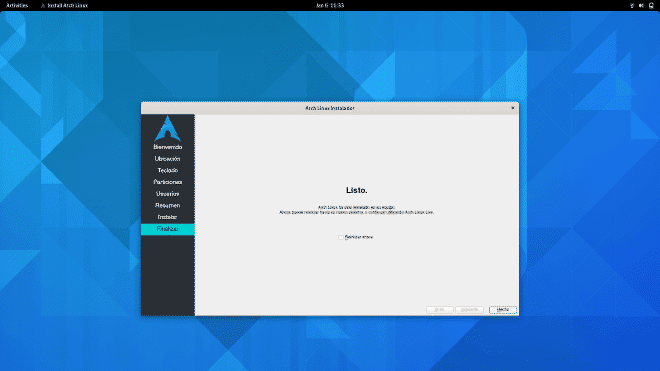The width and height of the screenshot is (660, 371).
Task: Tick the 'Reiniciar ahora' checkbox
Action: pos(341,238)
